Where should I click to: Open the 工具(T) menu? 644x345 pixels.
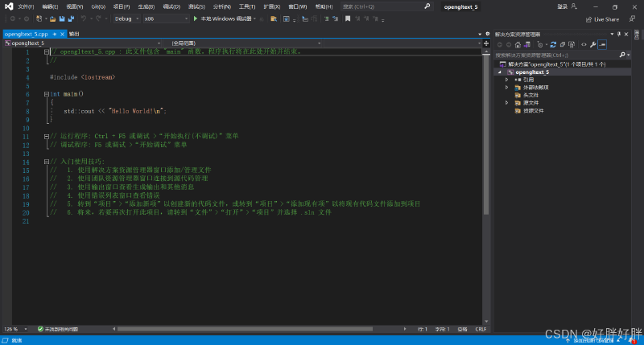(247, 6)
